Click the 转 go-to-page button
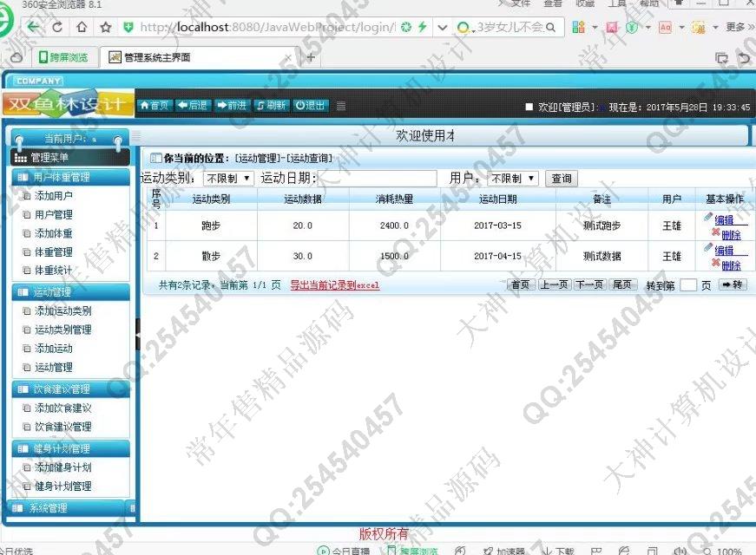Viewport: 756px width, 555px height. point(733,284)
